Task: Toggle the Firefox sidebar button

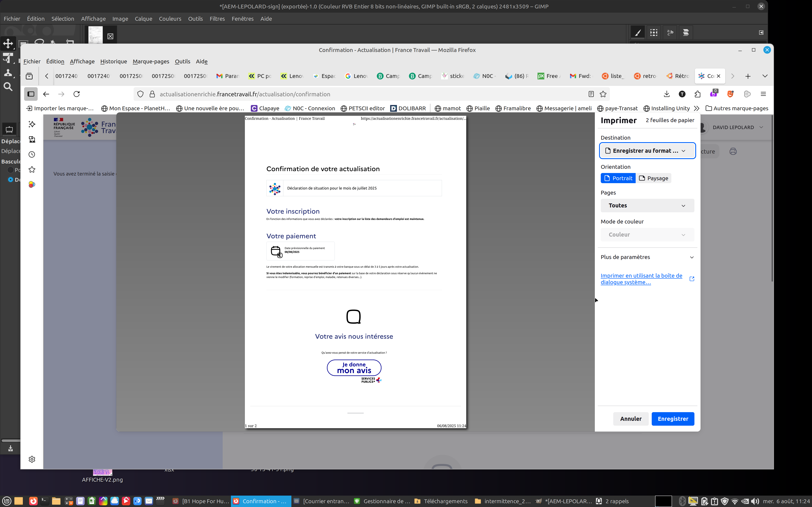Action: (x=31, y=94)
